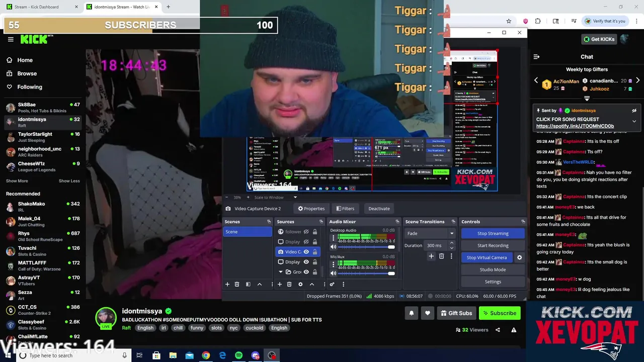Screen dimensions: 644x362
Task: Open Spotify from the Windows taskbar
Action: pyautogui.click(x=238, y=355)
